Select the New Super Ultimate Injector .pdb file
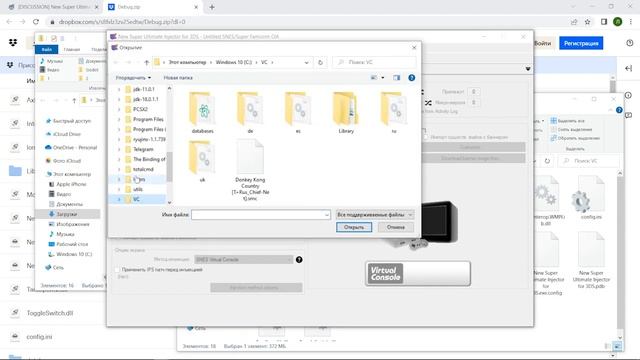 [x=591, y=257]
